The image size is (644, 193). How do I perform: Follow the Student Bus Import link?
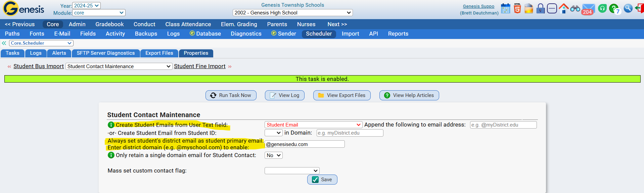39,66
